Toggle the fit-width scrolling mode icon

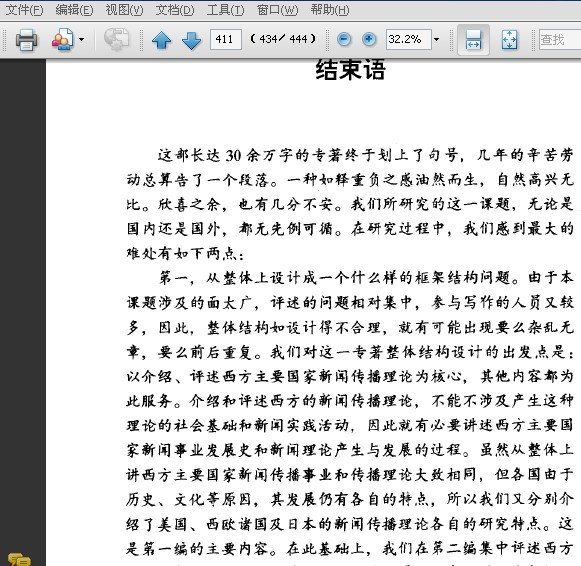pos(473,40)
